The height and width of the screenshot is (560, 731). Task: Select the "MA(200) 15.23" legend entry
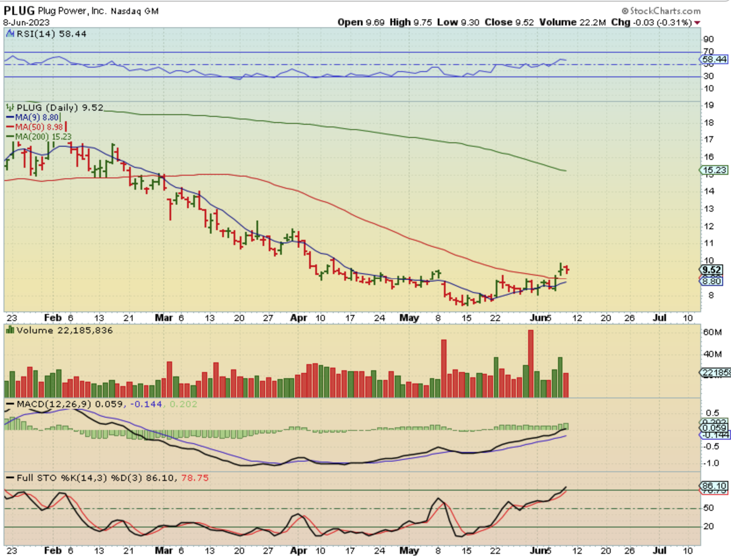[43, 137]
